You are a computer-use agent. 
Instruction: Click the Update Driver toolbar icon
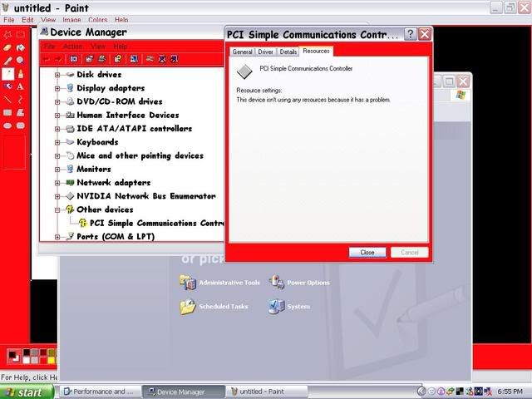point(150,59)
